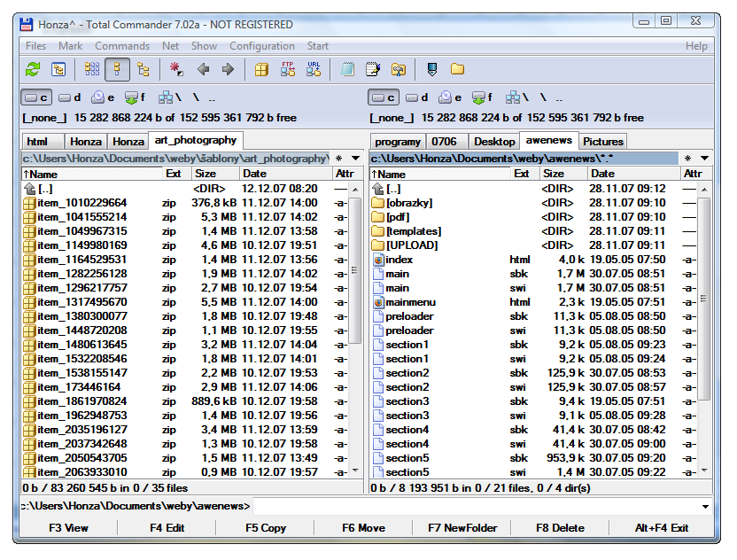This screenshot has height=560, width=737.
Task: Click the right panel vertical scrollbar thumb
Action: pos(703,299)
